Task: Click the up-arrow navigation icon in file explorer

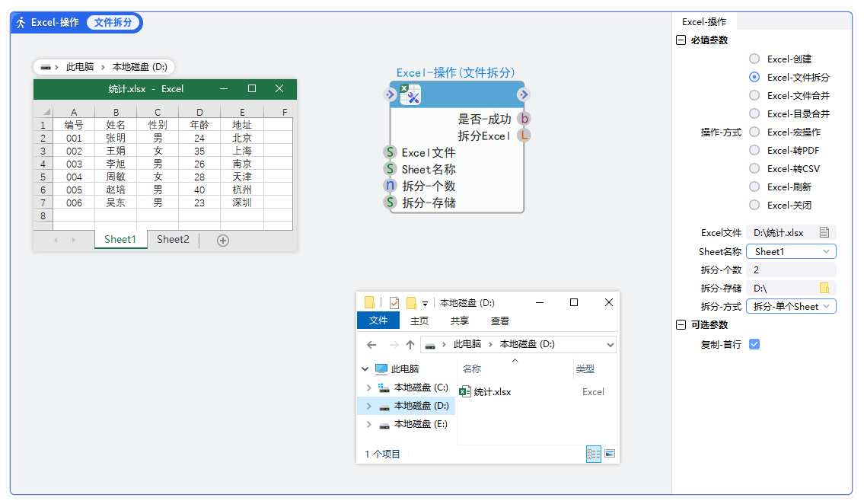Action: [x=409, y=344]
